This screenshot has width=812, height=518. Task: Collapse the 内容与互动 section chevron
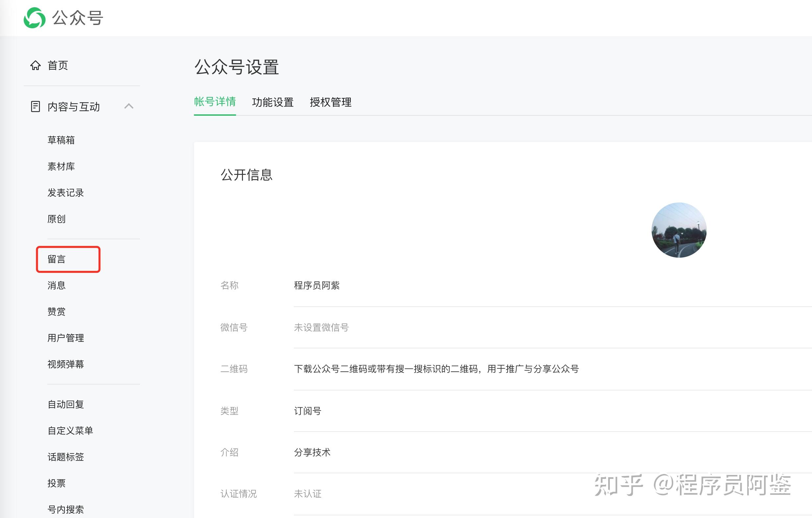129,106
